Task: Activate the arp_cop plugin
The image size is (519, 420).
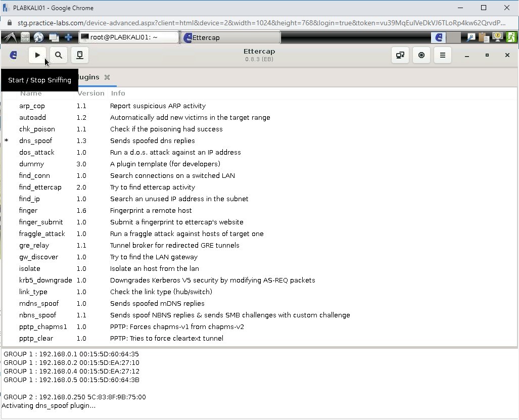Action: point(32,106)
